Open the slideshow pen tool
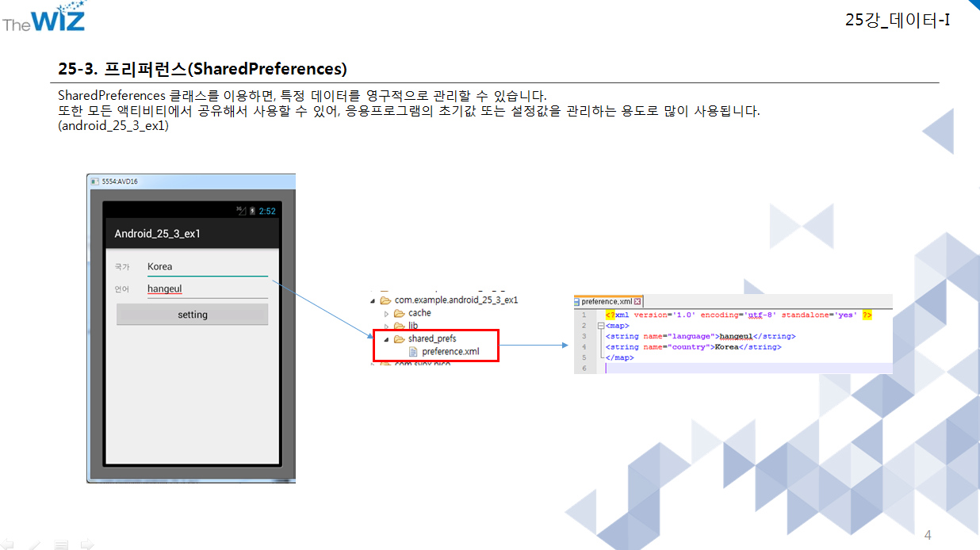The image size is (980, 550). pyautogui.click(x=36, y=544)
